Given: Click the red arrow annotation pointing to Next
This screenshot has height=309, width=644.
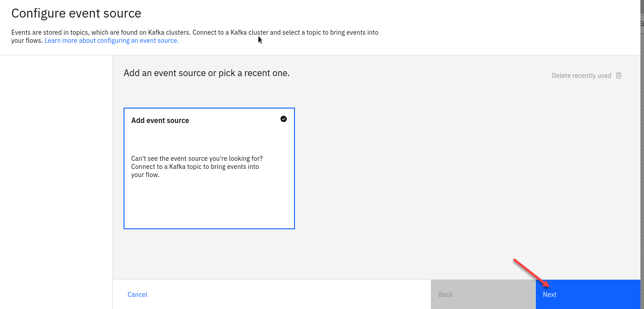Looking at the screenshot, I should pos(531,272).
